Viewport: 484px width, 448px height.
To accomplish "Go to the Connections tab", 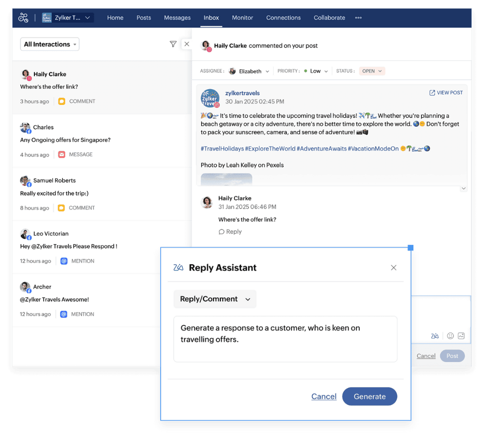I will tap(283, 18).
